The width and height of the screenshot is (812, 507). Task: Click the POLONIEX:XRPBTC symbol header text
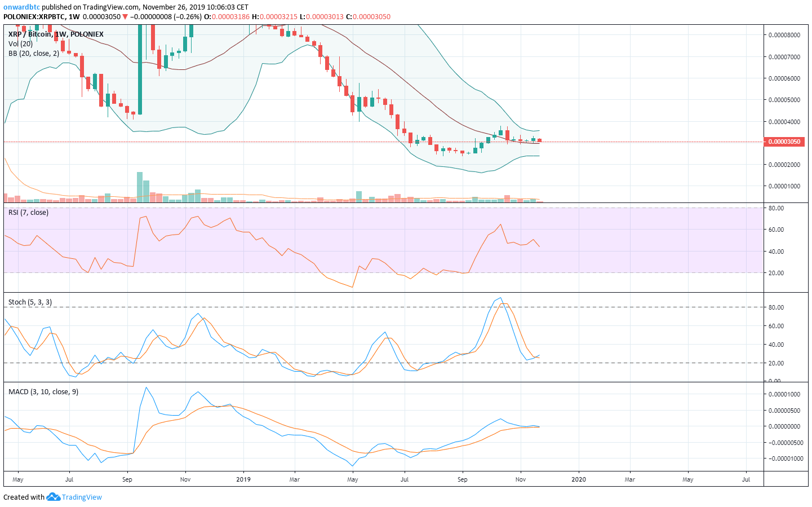click(34, 16)
